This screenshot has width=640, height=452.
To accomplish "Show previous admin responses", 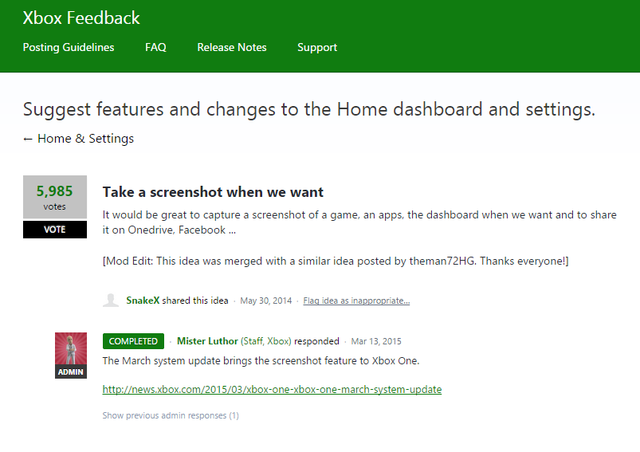I will 170,415.
